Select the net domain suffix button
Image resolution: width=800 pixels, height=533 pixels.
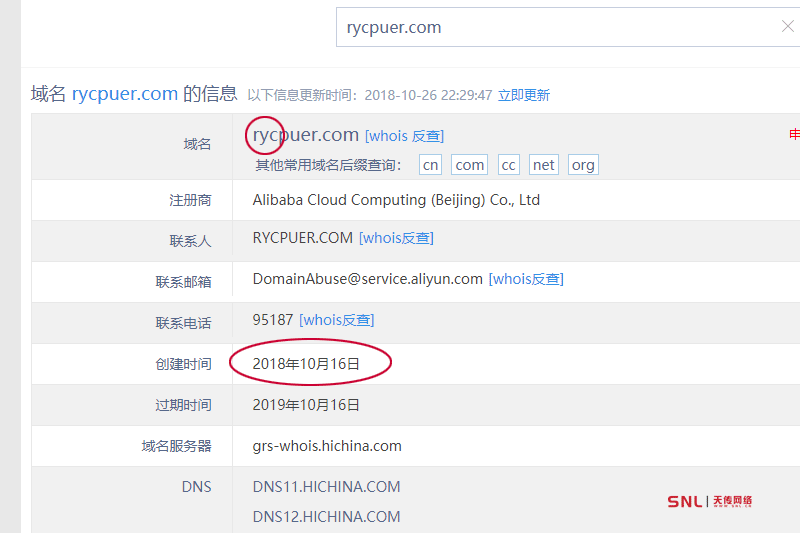tap(543, 165)
